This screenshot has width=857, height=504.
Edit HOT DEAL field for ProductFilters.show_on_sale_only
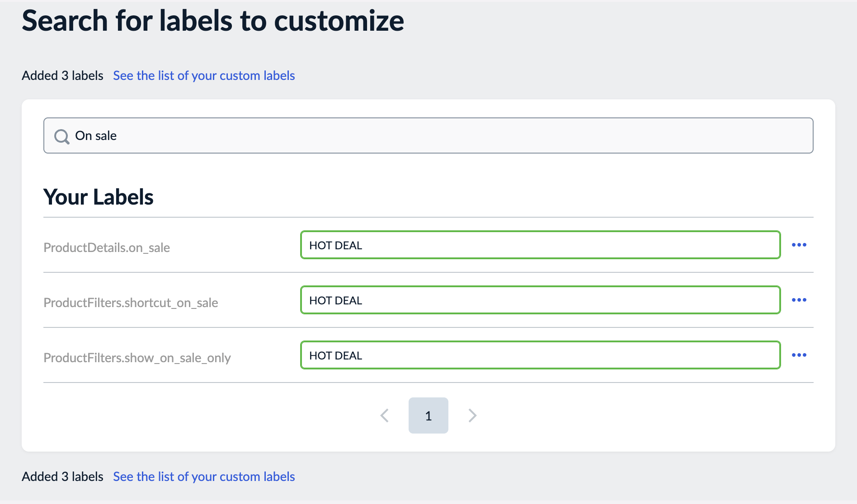tap(541, 355)
